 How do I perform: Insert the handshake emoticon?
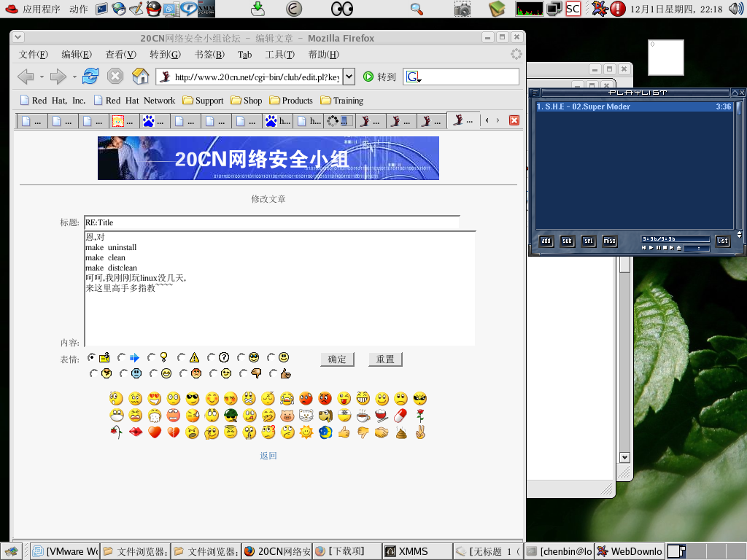coord(382,432)
